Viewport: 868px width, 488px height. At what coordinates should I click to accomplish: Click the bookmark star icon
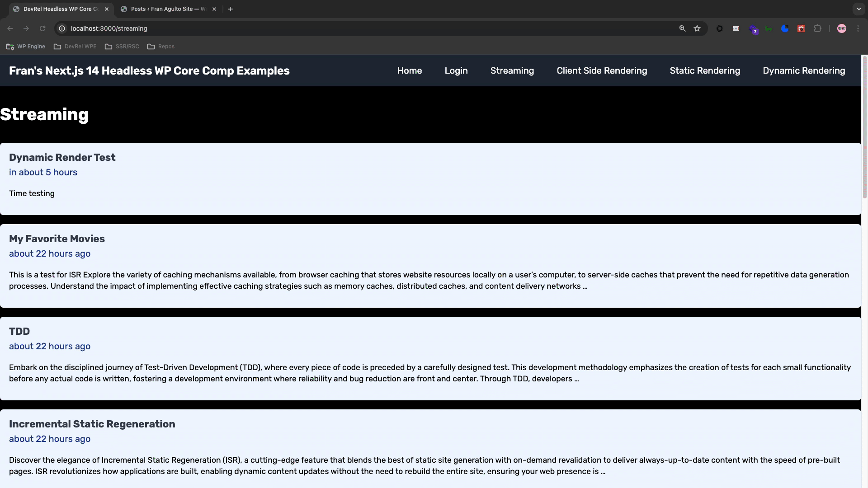[x=697, y=28]
